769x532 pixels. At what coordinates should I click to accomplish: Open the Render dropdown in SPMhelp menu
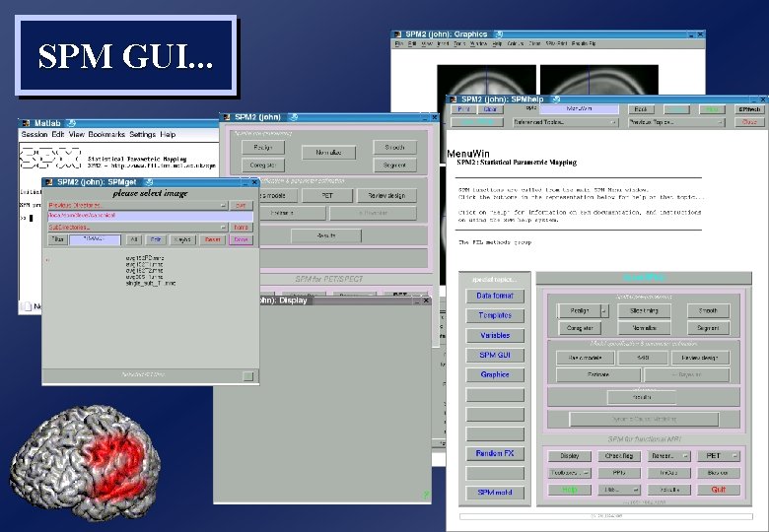[669, 456]
